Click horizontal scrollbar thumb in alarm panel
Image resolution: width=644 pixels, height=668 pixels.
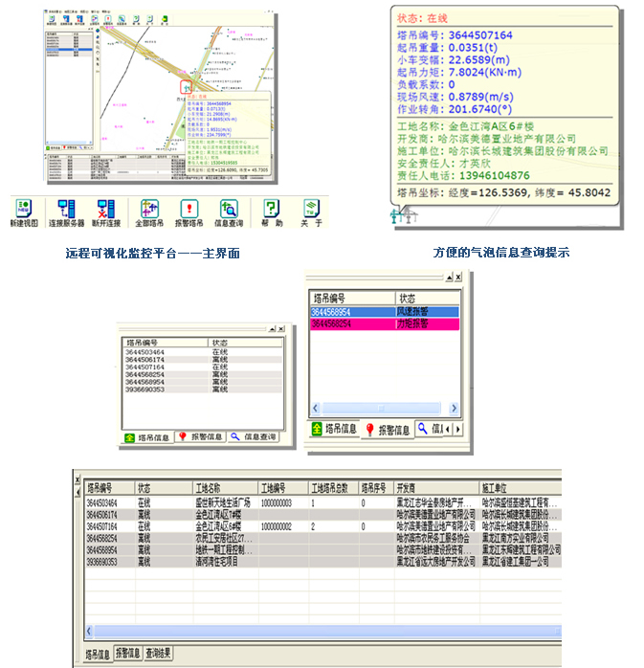[381, 408]
